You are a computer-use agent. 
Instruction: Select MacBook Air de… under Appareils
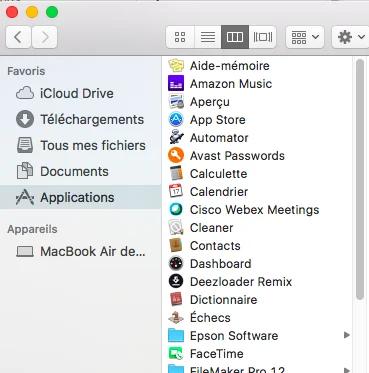pyautogui.click(x=80, y=251)
